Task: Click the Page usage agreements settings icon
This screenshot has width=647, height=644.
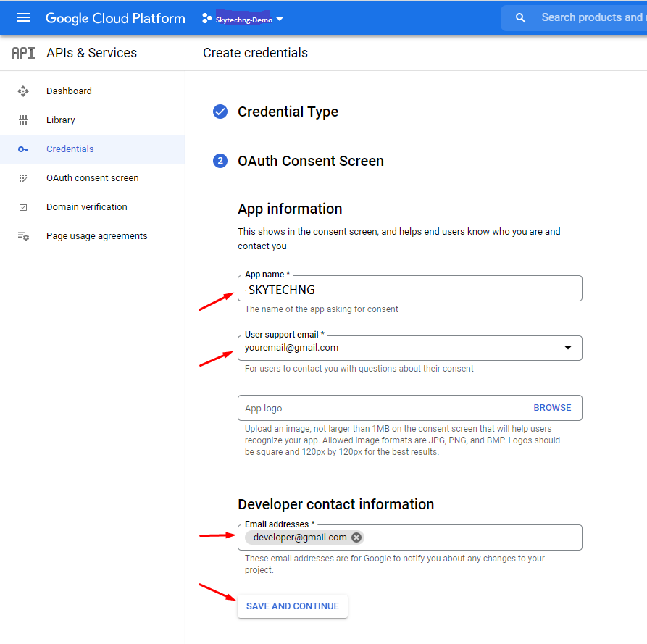Action: click(23, 236)
